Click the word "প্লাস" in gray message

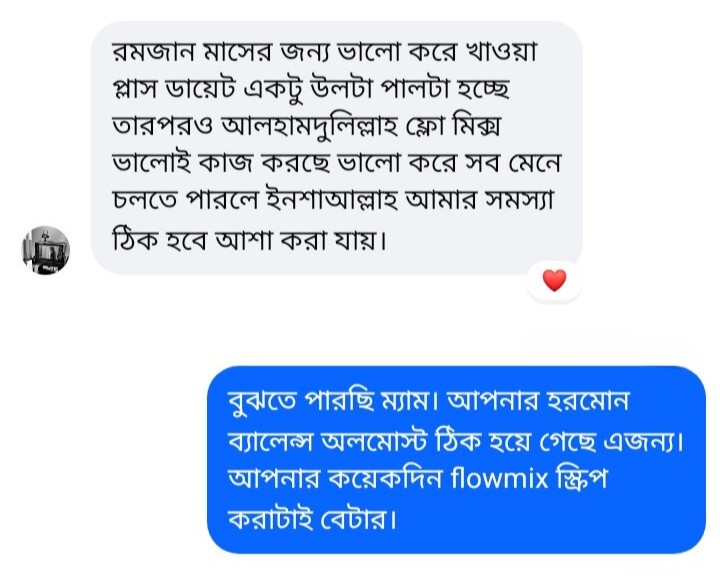(138, 89)
